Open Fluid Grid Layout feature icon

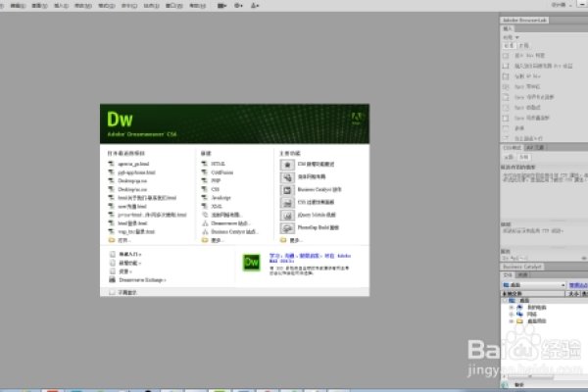287,177
